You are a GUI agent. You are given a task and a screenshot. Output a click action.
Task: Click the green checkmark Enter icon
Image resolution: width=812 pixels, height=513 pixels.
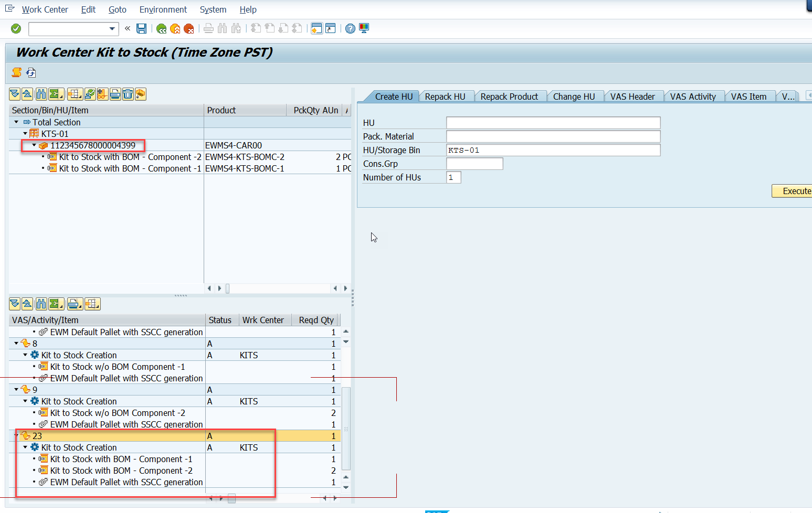pos(16,28)
